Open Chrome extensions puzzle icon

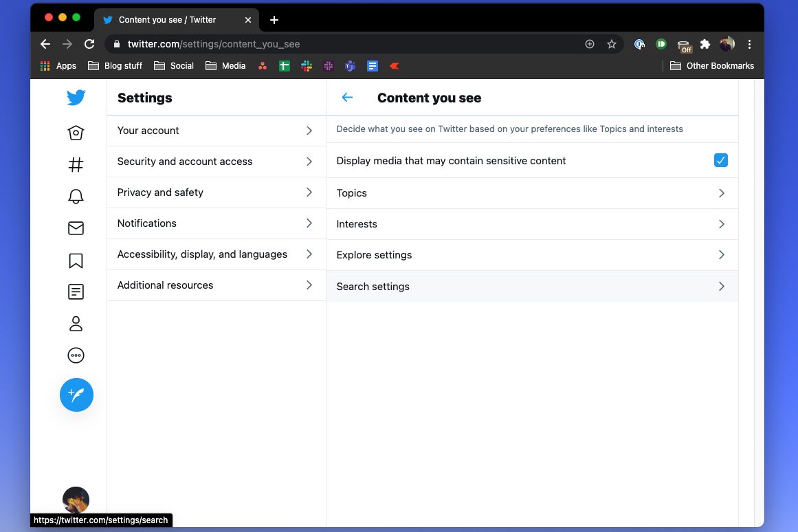click(705, 44)
